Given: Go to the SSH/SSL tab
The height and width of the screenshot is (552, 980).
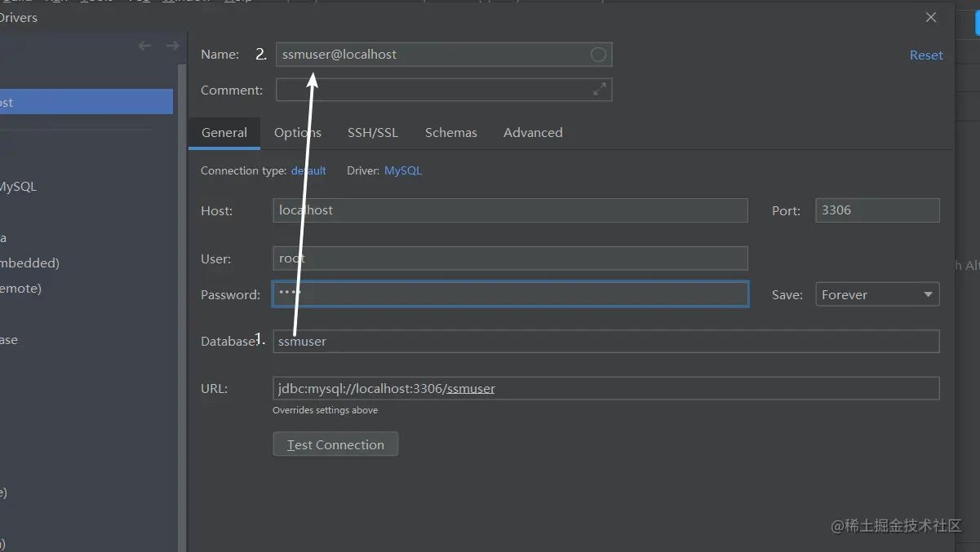Looking at the screenshot, I should pos(373,132).
